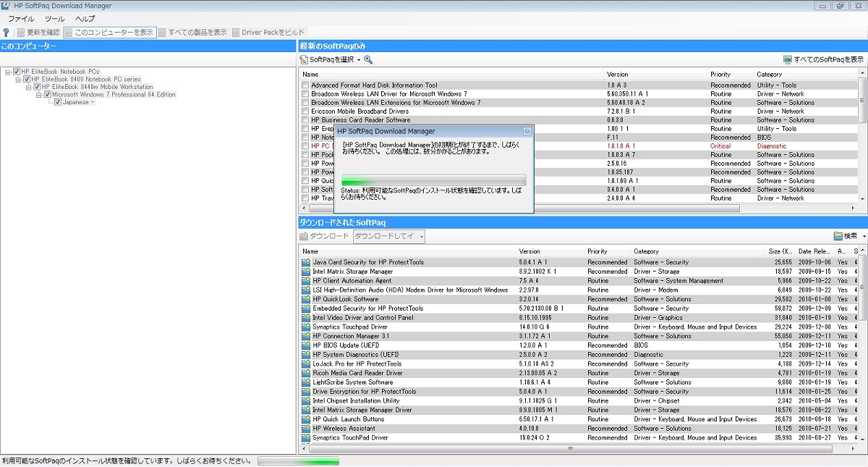This screenshot has width=868, height=467.
Task: Click vertical scrollbar of the latest SoftPaq list
Action: [862, 135]
